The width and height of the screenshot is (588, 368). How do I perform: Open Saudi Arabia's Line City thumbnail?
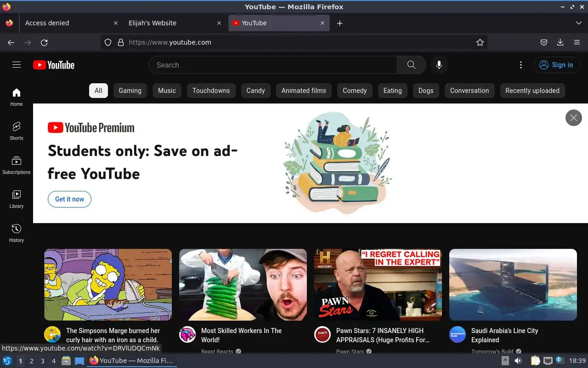click(513, 285)
